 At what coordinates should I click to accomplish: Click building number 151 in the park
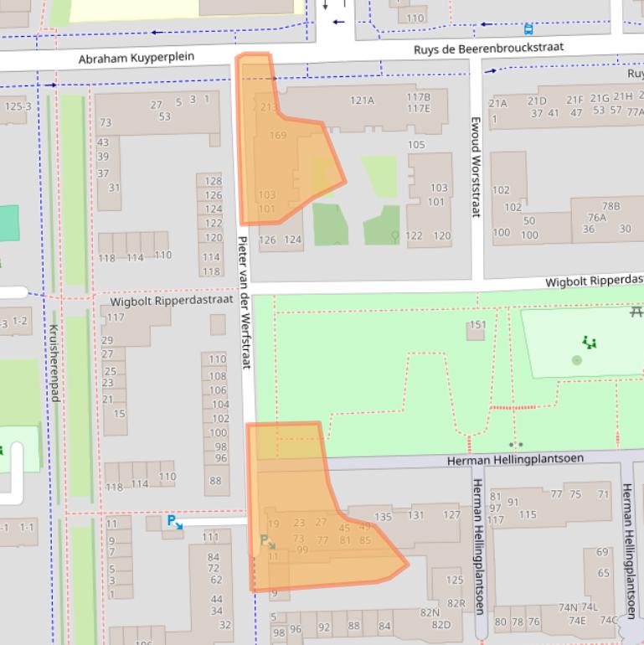[477, 325]
